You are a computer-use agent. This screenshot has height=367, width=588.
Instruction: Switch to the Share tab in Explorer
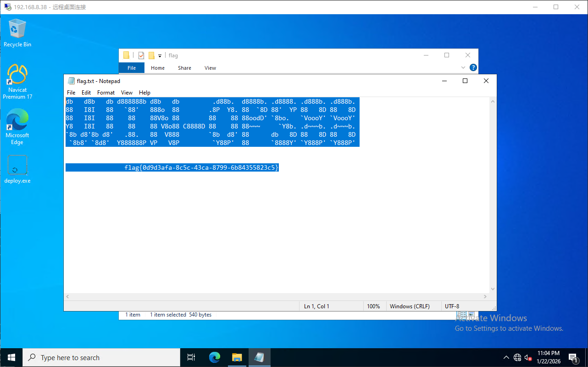(184, 68)
